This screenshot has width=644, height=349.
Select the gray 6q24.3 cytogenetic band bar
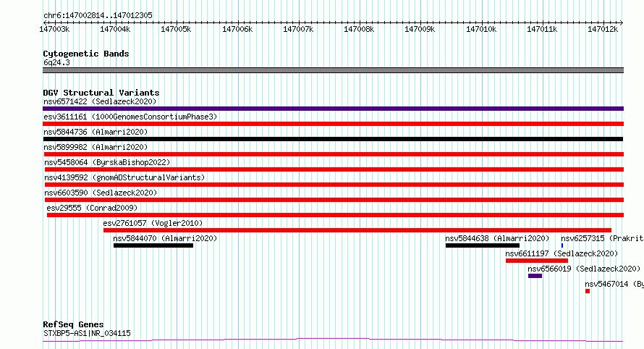pos(333,70)
